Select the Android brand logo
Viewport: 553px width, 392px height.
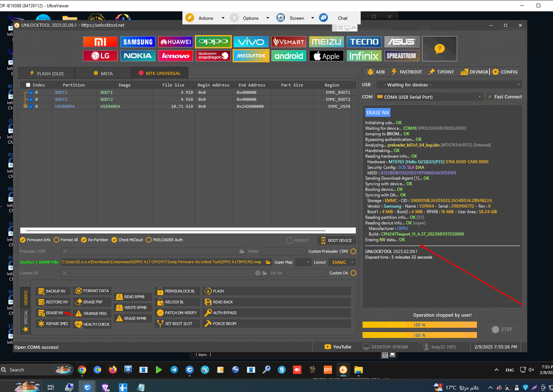tap(288, 56)
